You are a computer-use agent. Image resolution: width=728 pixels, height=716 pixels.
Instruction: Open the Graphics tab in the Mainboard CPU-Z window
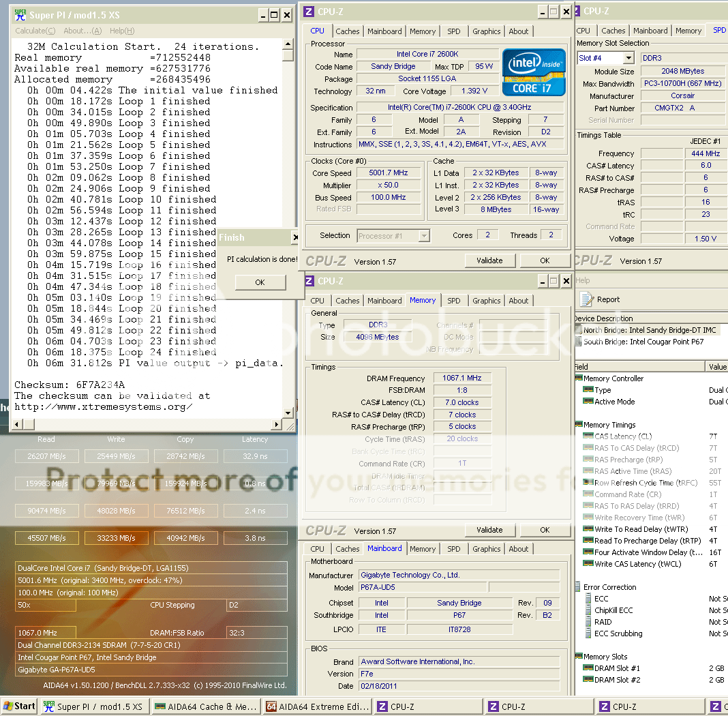pos(486,549)
